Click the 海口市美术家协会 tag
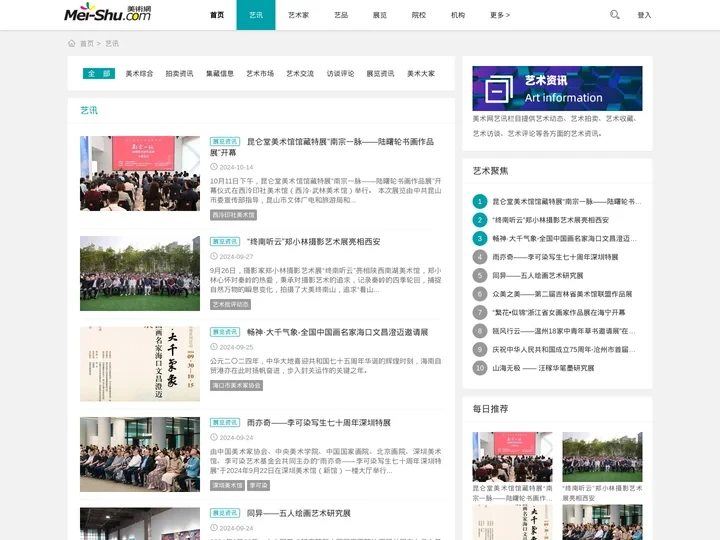 click(236, 385)
